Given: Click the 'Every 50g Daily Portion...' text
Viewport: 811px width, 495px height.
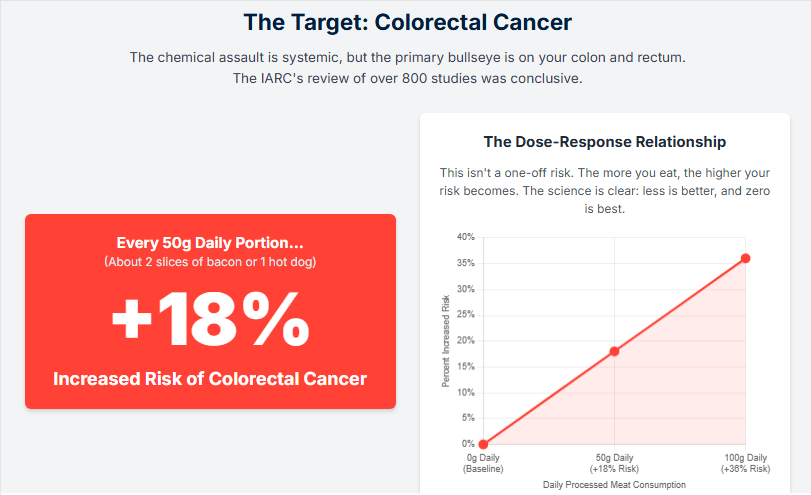Looking at the screenshot, I should 210,243.
